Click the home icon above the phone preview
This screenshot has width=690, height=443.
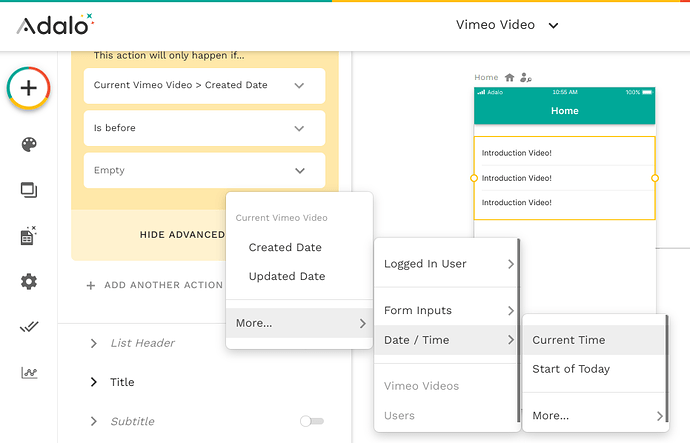(x=510, y=77)
